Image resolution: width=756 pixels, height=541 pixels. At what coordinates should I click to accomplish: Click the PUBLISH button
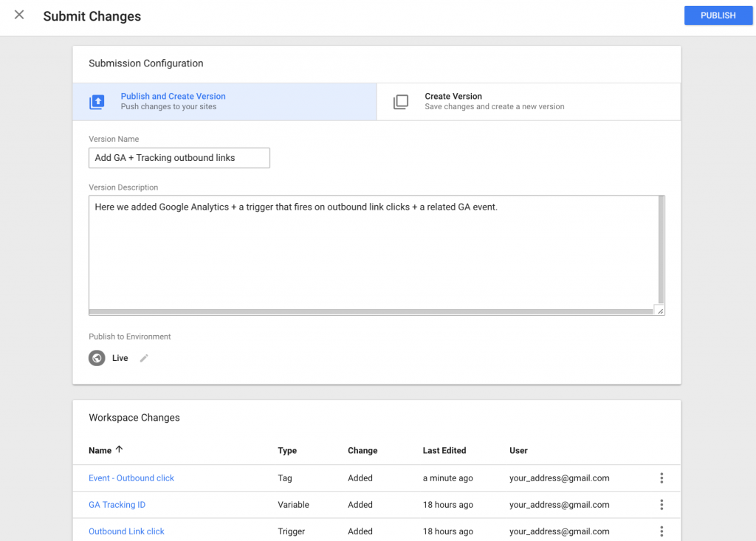coord(718,15)
